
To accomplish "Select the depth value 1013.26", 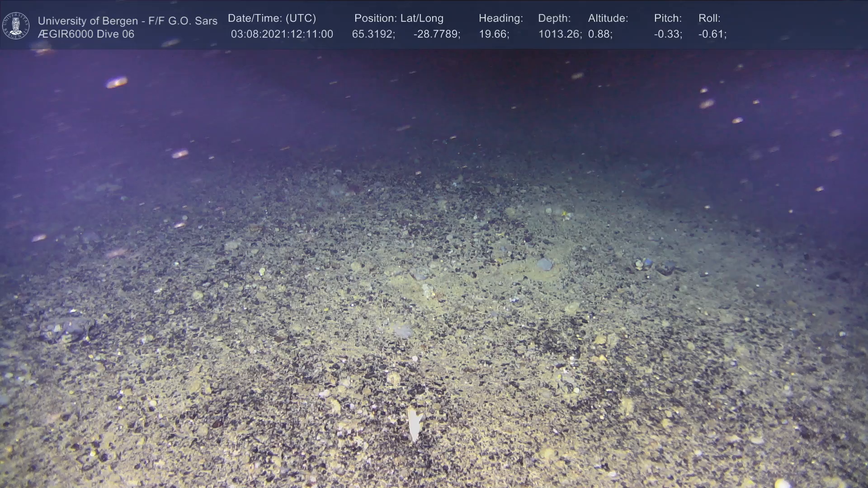I will 560,34.
